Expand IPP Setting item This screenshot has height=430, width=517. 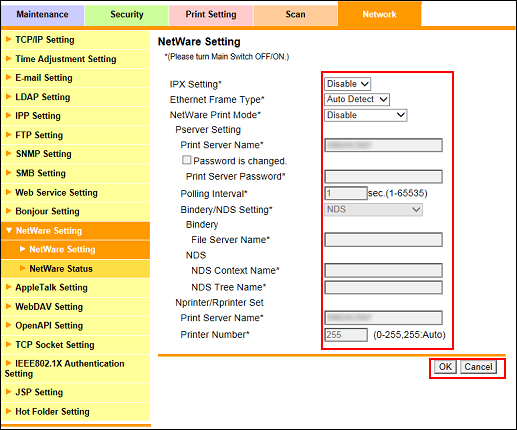75,116
